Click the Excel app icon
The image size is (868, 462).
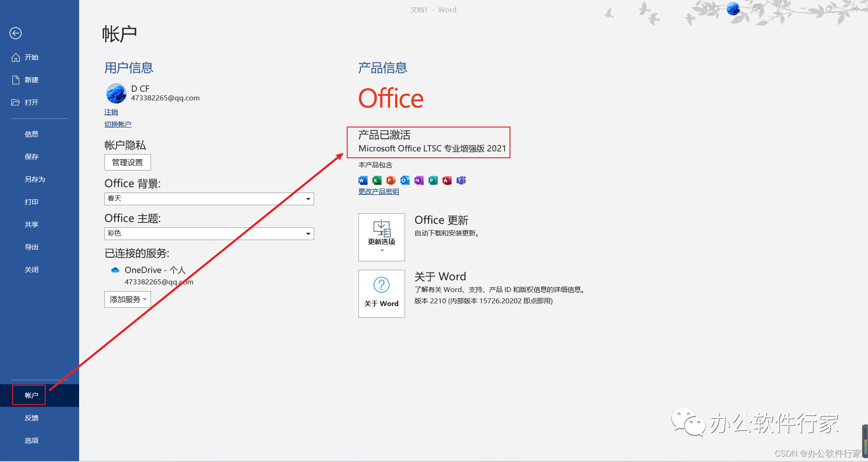coord(377,180)
